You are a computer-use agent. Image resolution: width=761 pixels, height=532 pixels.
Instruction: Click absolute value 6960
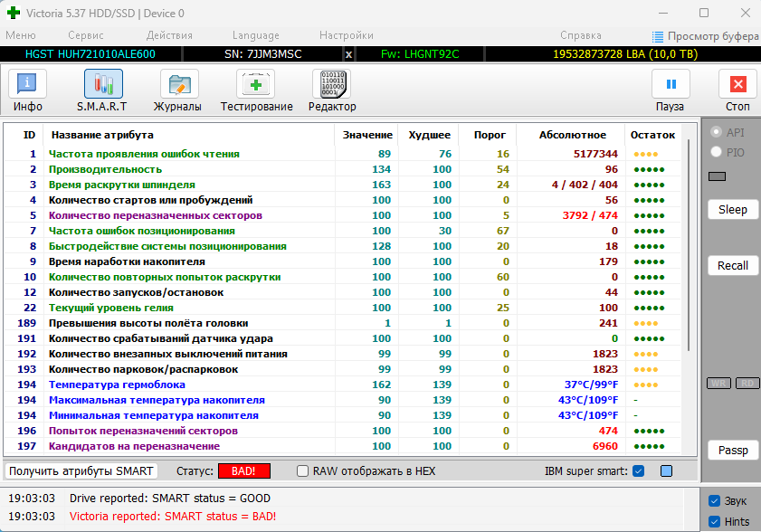point(605,446)
